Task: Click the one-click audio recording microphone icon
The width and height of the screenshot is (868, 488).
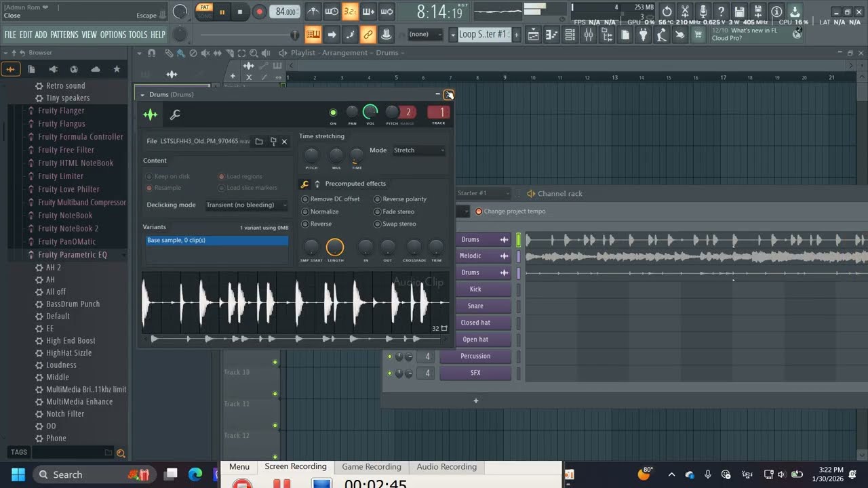Action: pyautogui.click(x=703, y=12)
